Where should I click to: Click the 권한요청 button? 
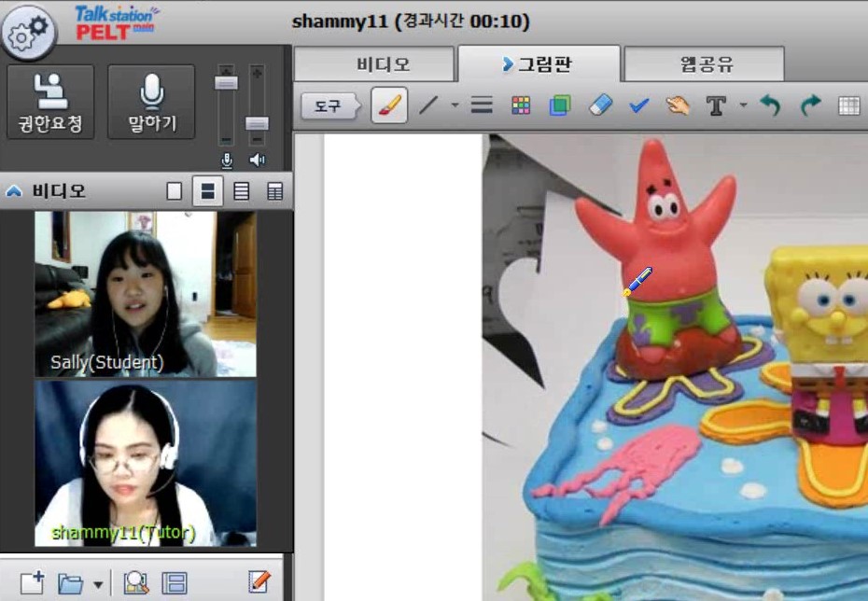click(x=50, y=102)
